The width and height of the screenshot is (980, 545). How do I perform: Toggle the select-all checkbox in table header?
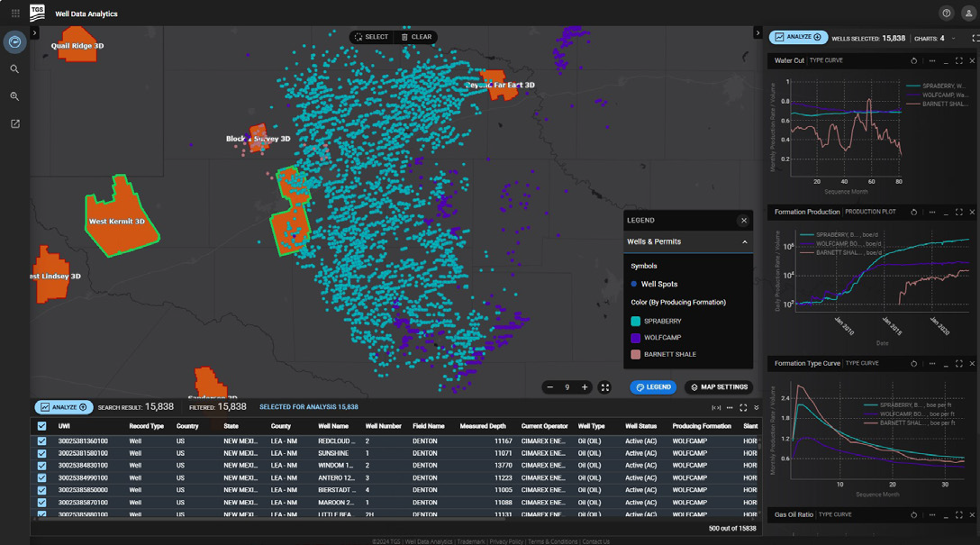pos(41,426)
